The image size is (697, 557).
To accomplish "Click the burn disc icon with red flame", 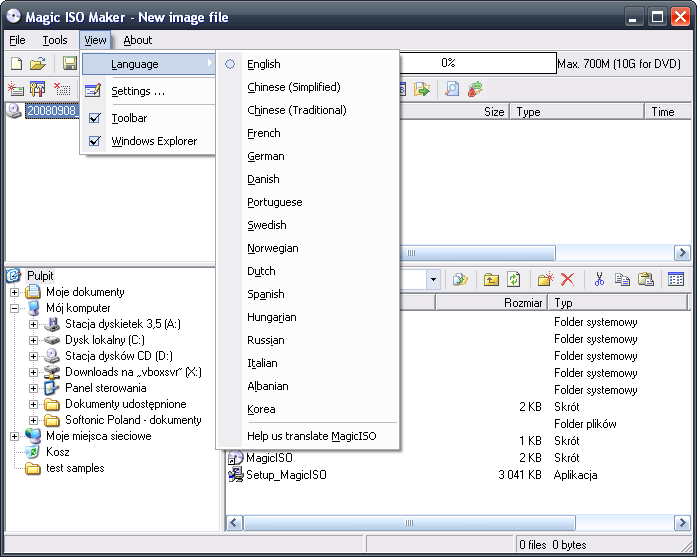I will click(475, 89).
